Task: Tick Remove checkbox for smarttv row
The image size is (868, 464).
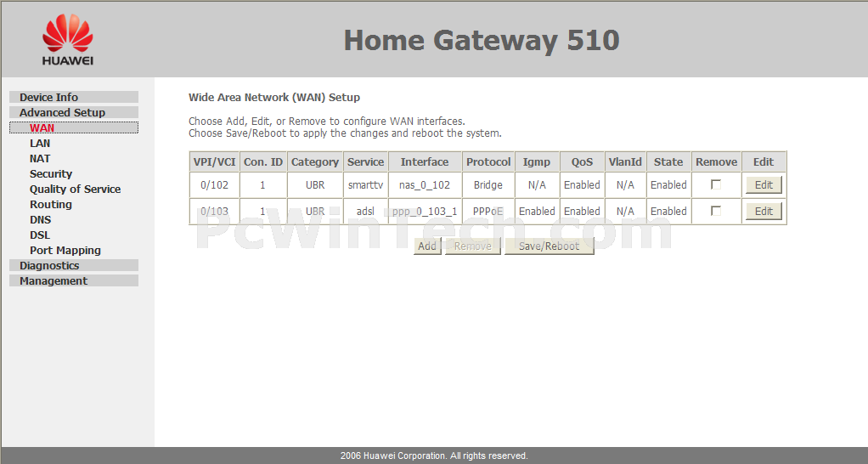Action: click(x=716, y=184)
